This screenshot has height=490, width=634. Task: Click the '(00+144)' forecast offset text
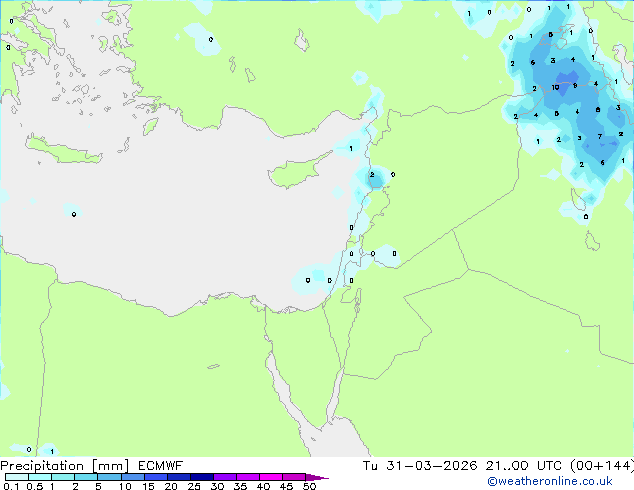coord(602,466)
